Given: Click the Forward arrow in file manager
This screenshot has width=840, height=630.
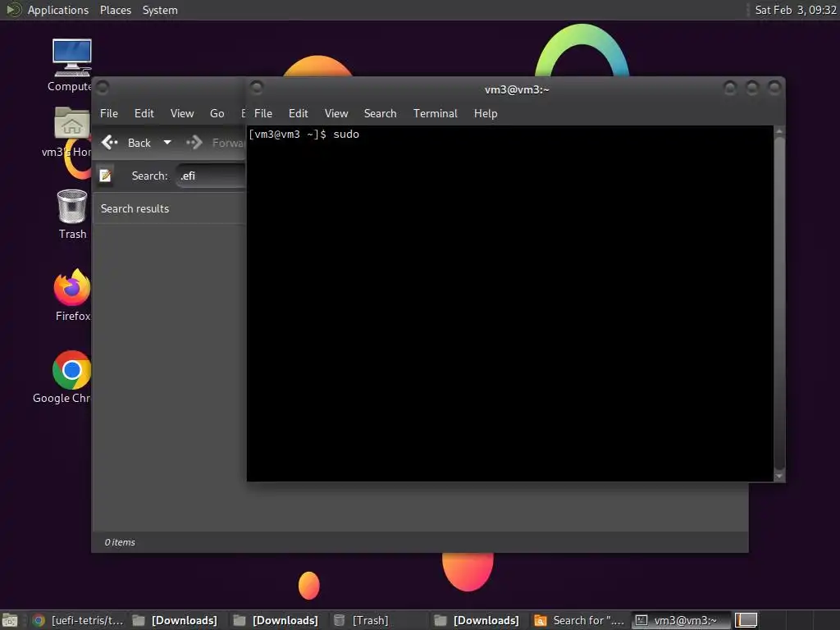Looking at the screenshot, I should coord(194,143).
